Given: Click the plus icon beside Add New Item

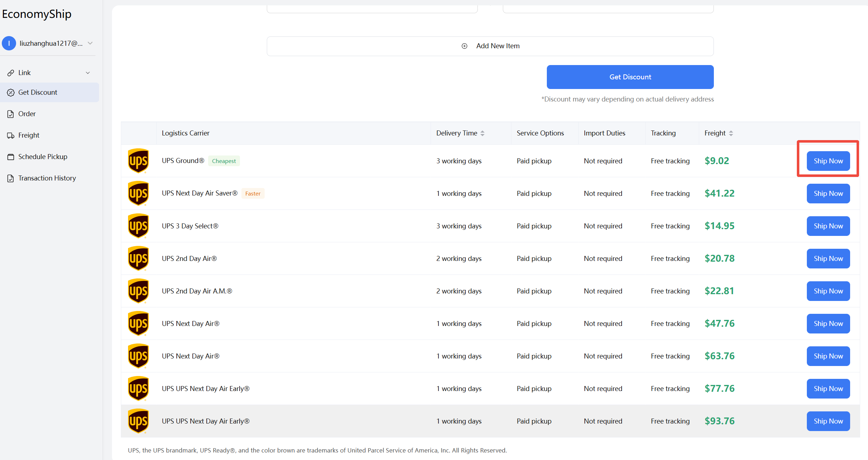Looking at the screenshot, I should click(464, 46).
